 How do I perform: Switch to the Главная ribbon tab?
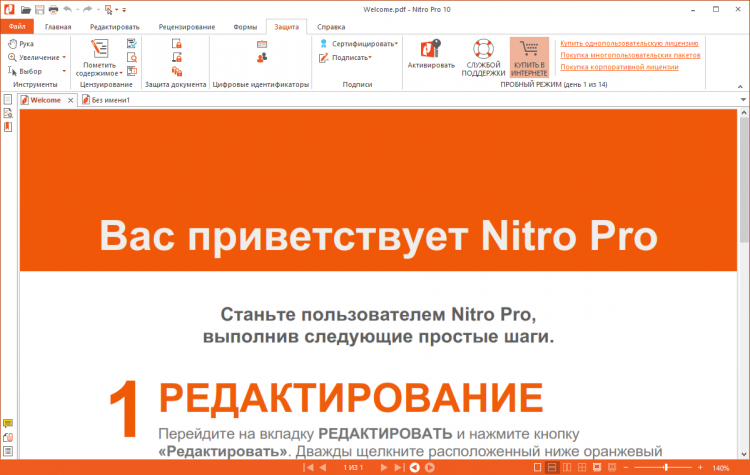click(58, 27)
